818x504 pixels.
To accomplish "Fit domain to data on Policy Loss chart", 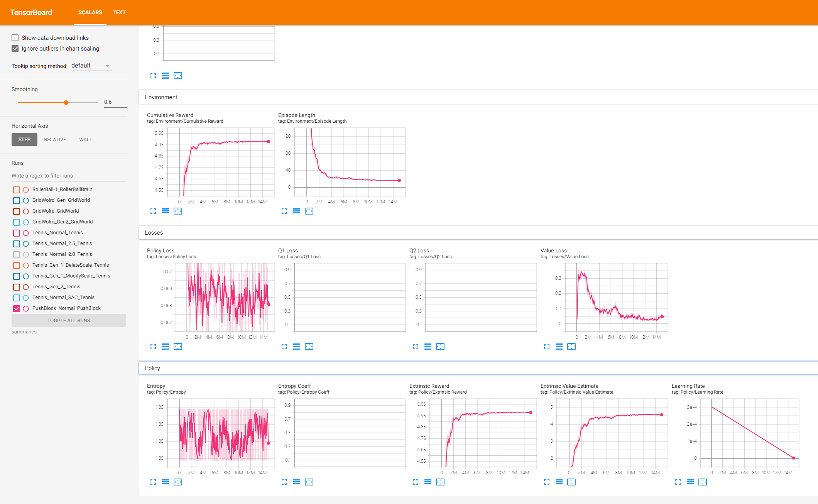I will pos(178,347).
